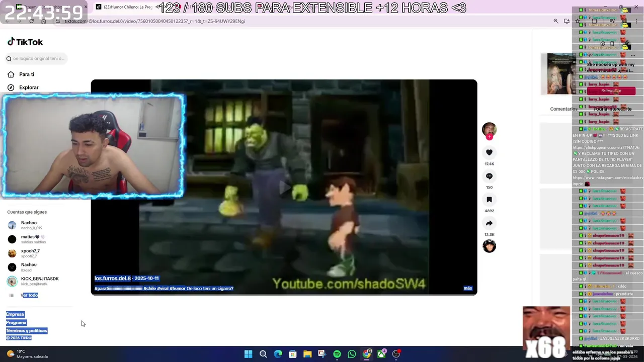The width and height of the screenshot is (644, 362).
Task: Open File Explorer from the taskbar
Action: (307, 354)
